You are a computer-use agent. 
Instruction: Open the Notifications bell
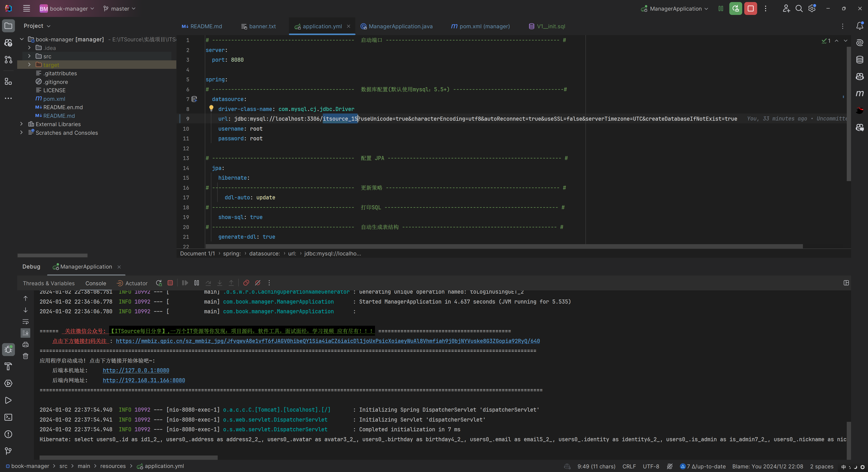[860, 26]
